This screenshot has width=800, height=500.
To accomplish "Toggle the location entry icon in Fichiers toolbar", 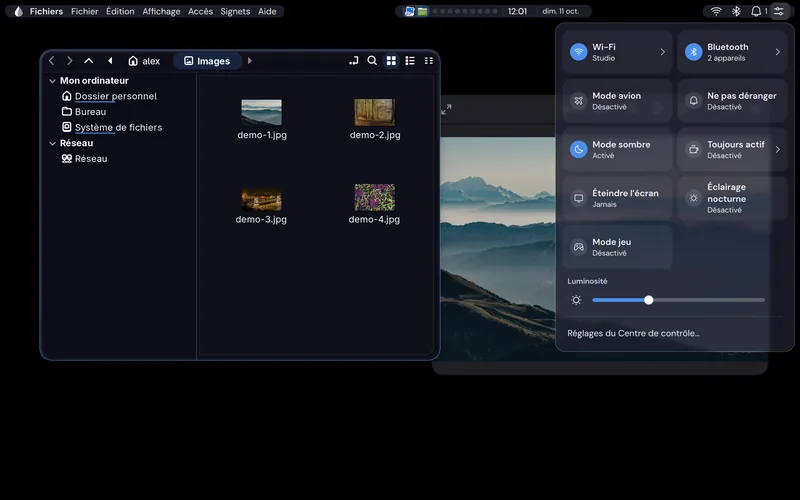I will click(x=354, y=61).
